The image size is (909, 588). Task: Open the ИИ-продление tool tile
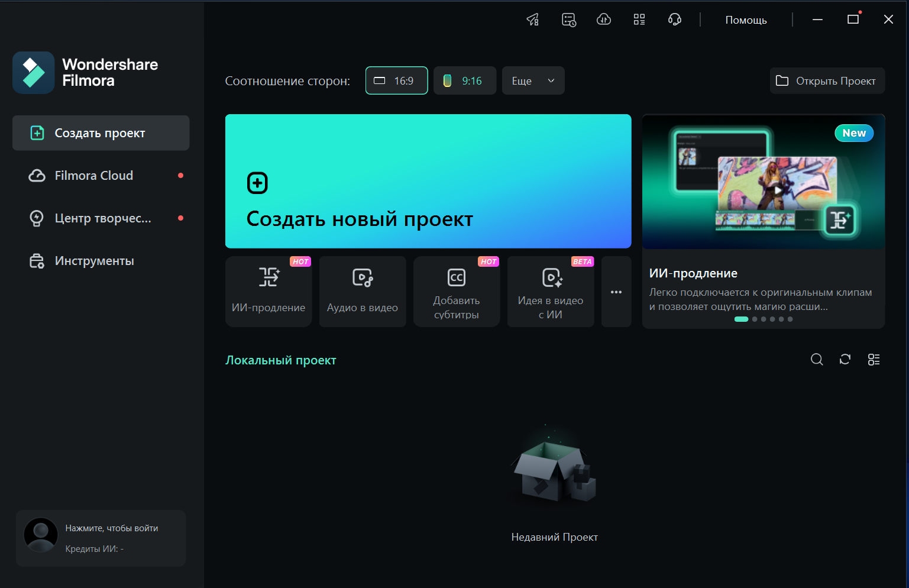coord(269,292)
